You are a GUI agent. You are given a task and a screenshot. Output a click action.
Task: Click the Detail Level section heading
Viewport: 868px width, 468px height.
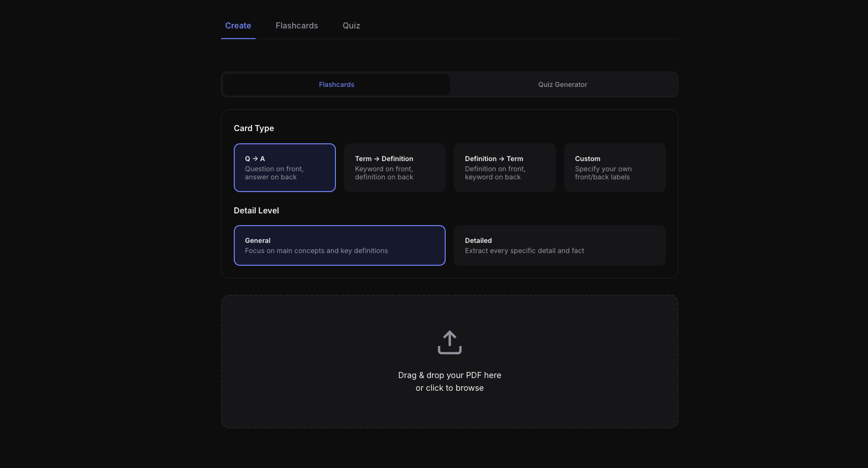pyautogui.click(x=256, y=210)
